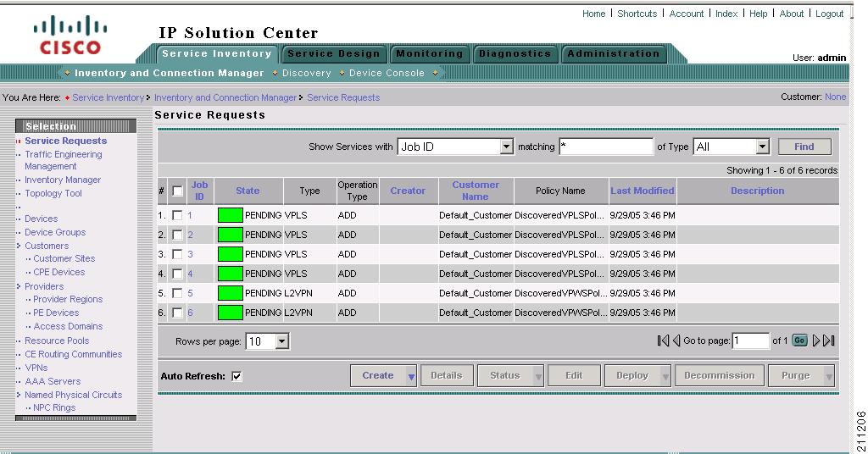Click the green state indicator for Job 3

click(x=231, y=254)
